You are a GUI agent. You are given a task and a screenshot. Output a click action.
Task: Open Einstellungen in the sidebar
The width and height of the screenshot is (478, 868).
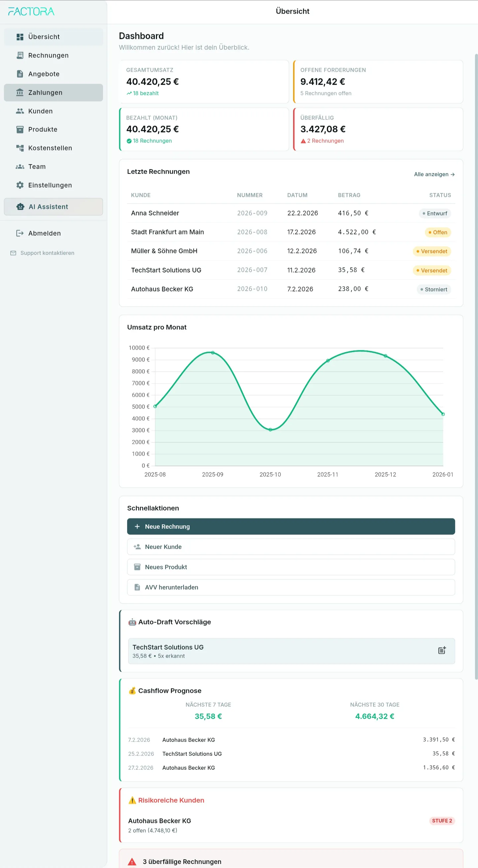pos(53,185)
